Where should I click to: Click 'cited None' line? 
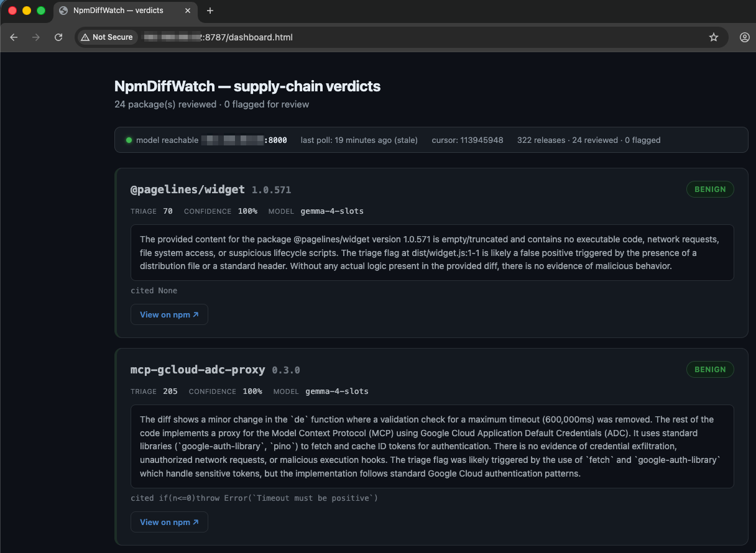tap(154, 291)
